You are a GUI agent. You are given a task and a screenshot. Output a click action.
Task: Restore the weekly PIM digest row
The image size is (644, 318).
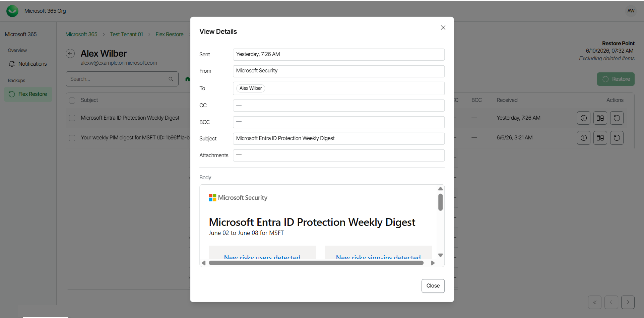[x=617, y=138]
